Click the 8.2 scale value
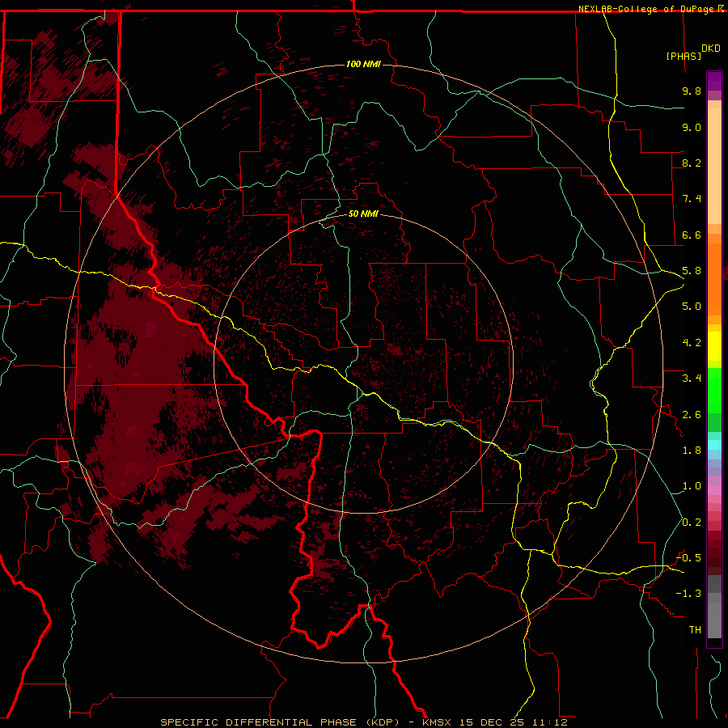This screenshot has height=728, width=728. point(692,163)
